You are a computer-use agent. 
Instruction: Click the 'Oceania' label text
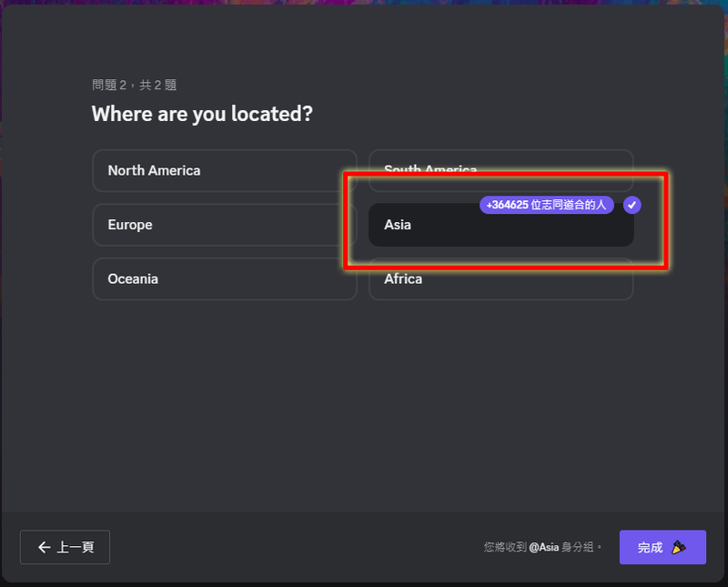[x=133, y=278]
